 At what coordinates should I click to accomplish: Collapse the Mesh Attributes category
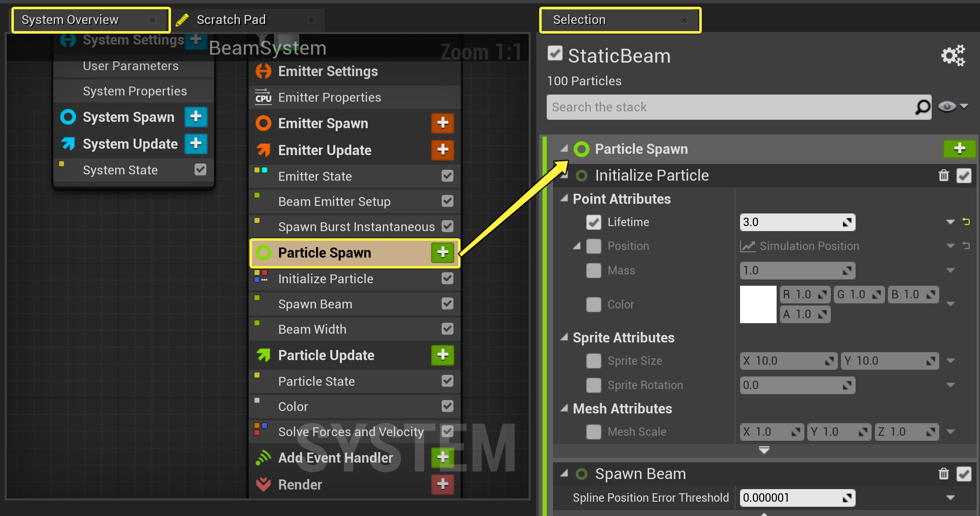coord(564,408)
